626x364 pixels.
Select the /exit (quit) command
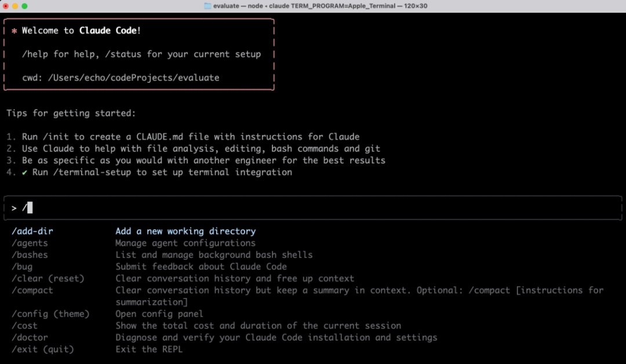pos(42,349)
